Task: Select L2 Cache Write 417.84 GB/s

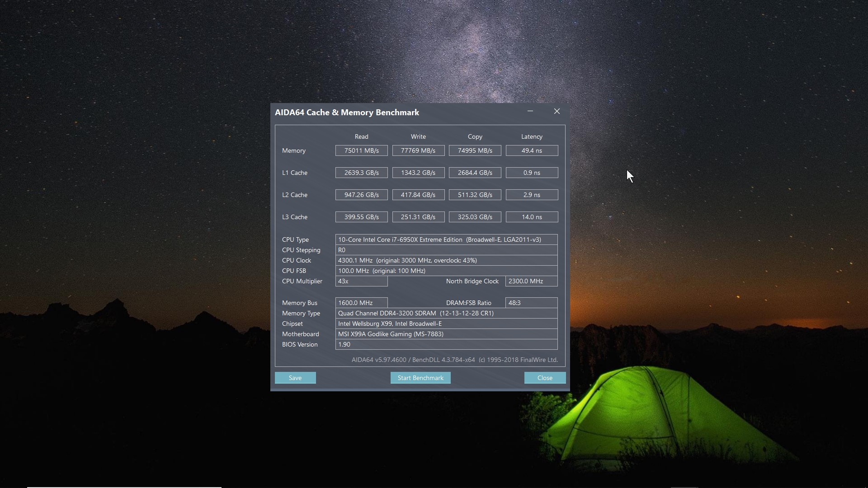Action: pyautogui.click(x=418, y=195)
